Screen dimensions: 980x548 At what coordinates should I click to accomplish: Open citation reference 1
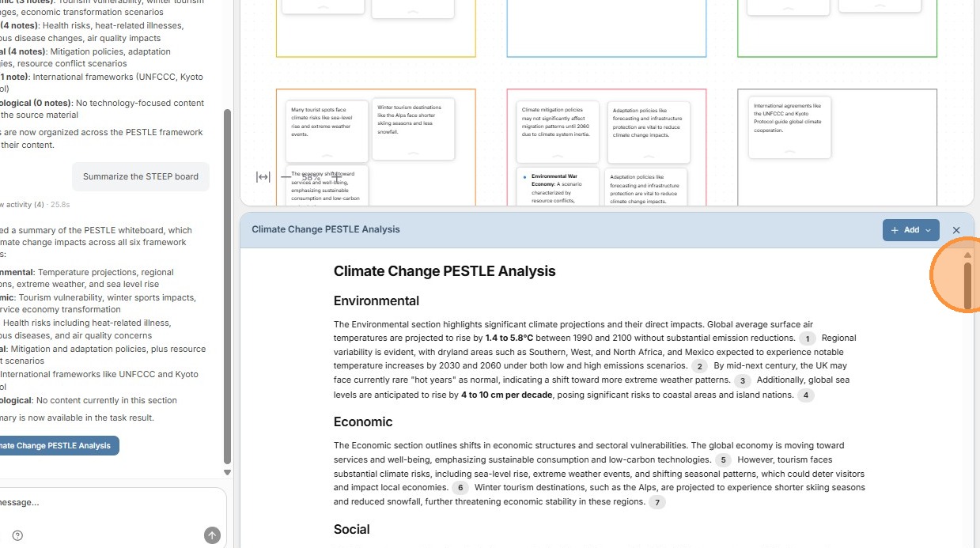(x=807, y=338)
